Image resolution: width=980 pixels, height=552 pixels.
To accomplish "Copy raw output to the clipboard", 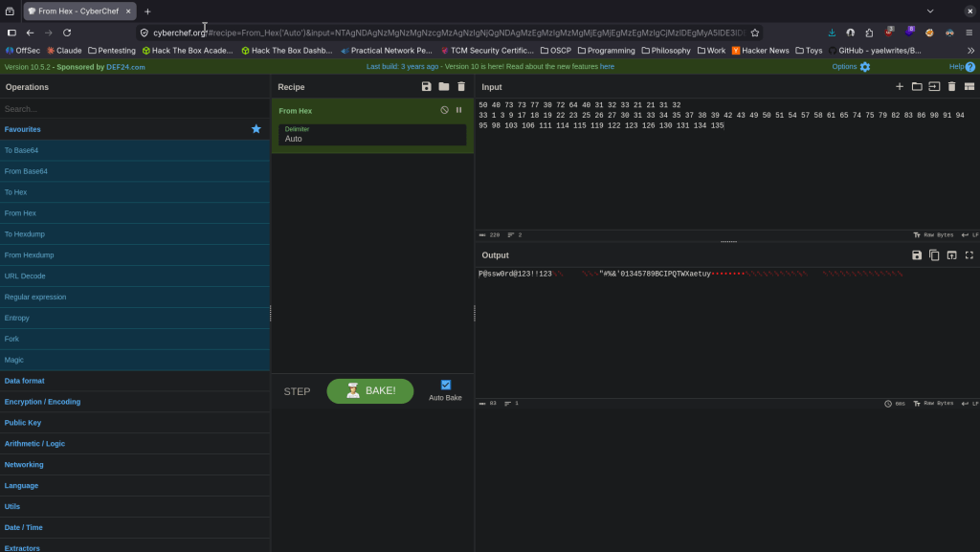I will click(934, 255).
